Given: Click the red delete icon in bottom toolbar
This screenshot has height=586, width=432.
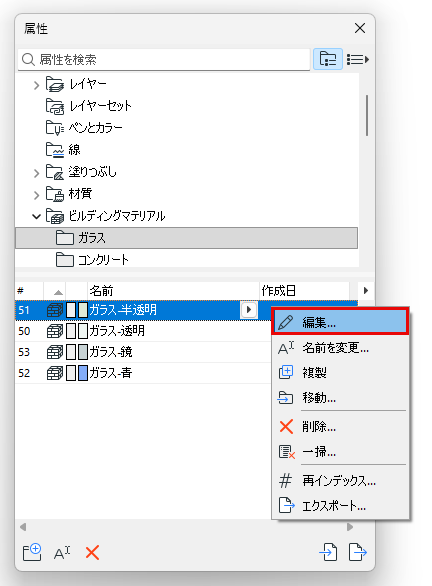Looking at the screenshot, I should pos(92,552).
